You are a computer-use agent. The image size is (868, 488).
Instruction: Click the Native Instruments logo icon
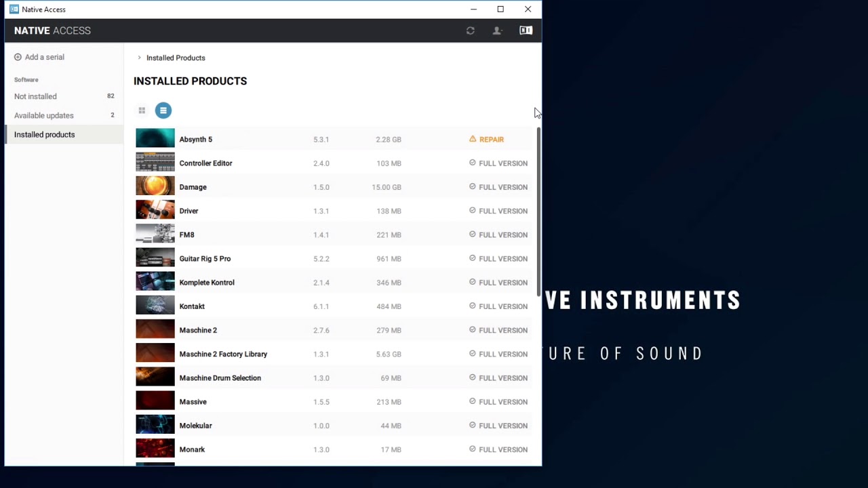(526, 30)
